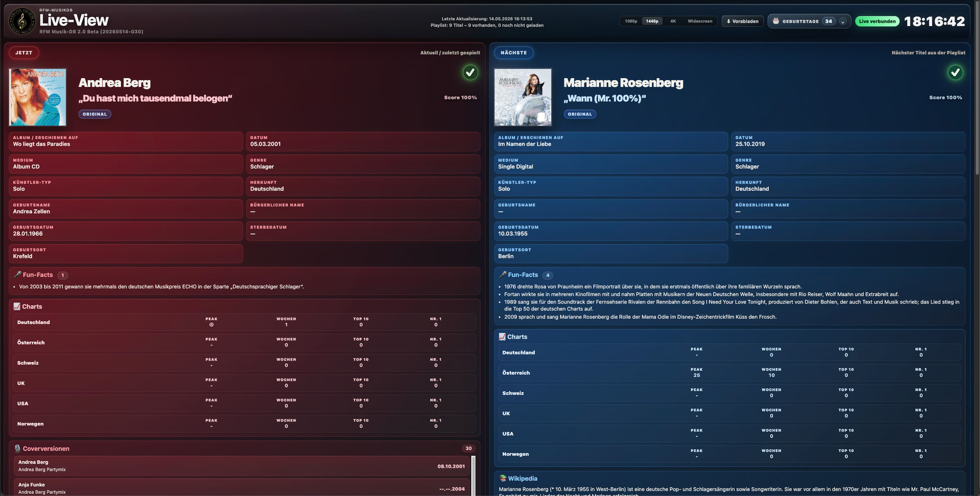Click the Österreich peak value 25
The image size is (980, 496).
point(697,375)
